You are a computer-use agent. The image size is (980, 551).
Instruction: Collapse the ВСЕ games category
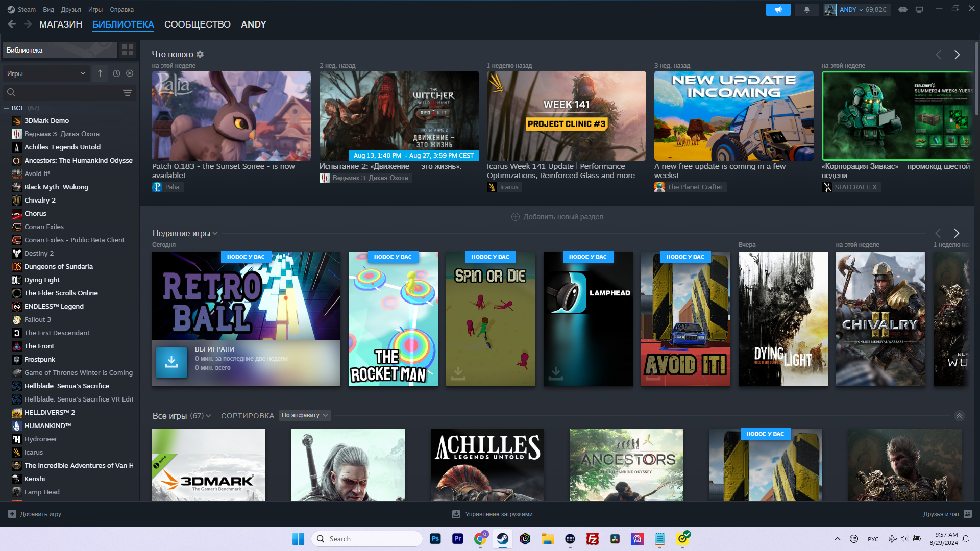click(7, 108)
